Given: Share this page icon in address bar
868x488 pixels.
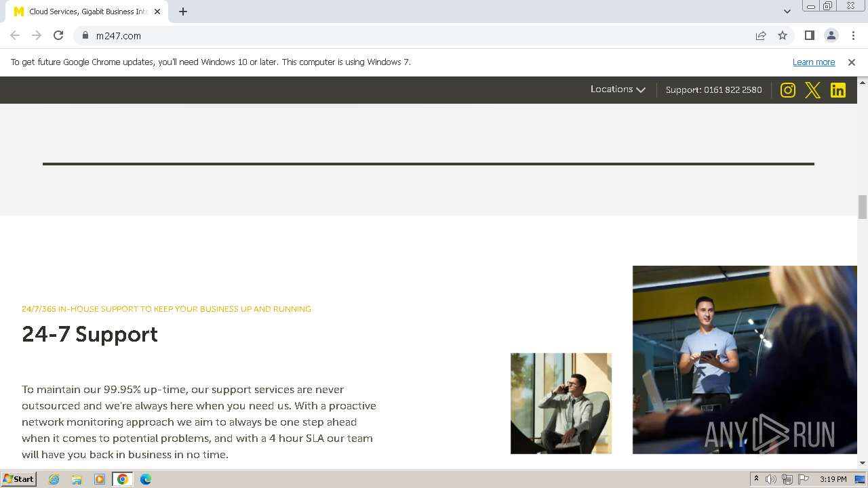Looking at the screenshot, I should (x=761, y=35).
